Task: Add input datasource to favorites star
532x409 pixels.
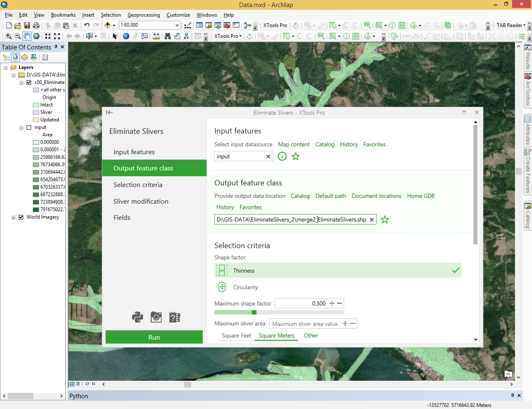Action: (296, 156)
